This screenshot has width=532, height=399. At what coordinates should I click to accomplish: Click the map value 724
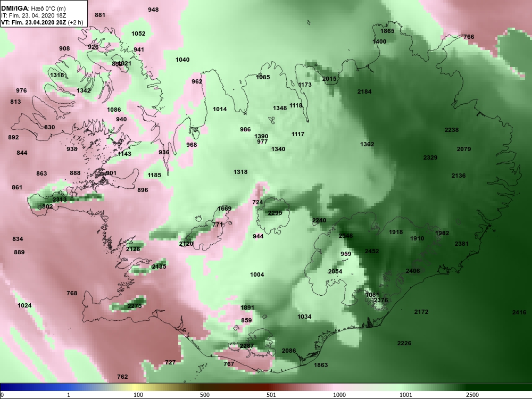257,203
